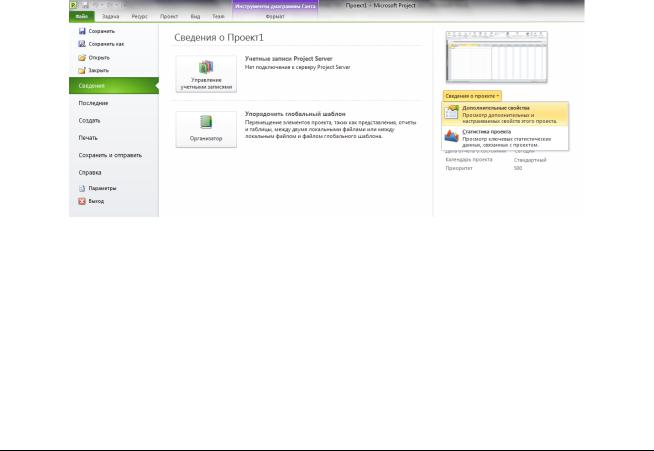Open the Создать section
The width and height of the screenshot is (654, 451).
pos(89,121)
